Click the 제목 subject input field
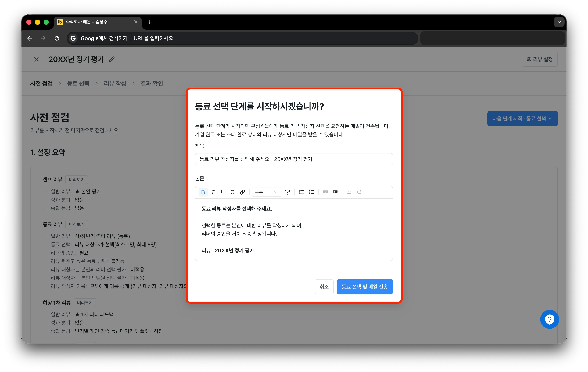This screenshot has height=372, width=588. click(x=294, y=159)
